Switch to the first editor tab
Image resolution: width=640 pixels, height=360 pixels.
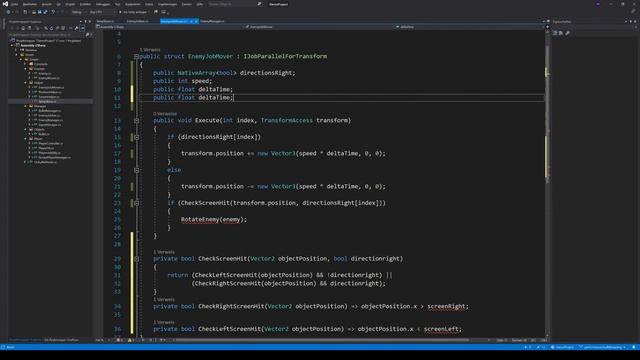pos(105,21)
